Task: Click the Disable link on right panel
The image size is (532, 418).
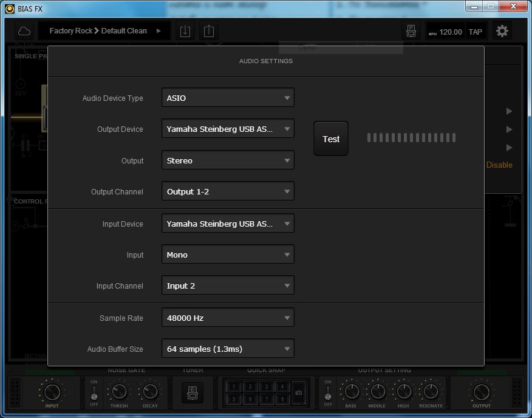Action: click(499, 165)
